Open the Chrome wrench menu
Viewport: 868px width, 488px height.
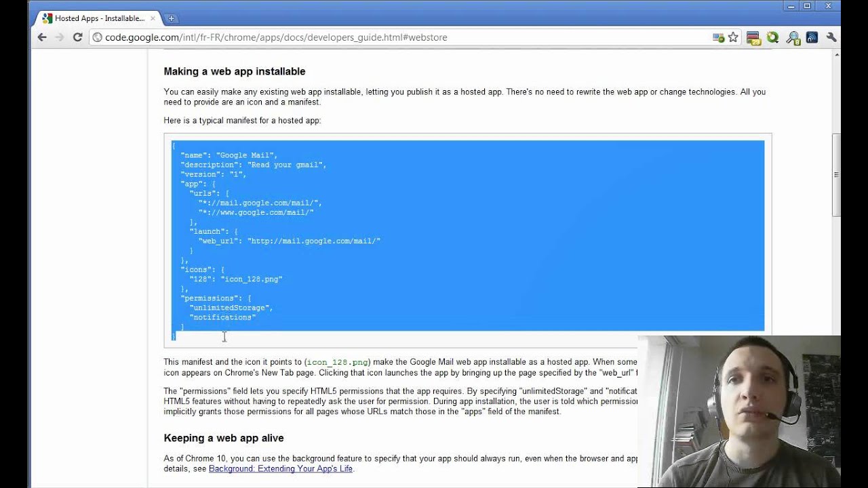click(x=831, y=37)
